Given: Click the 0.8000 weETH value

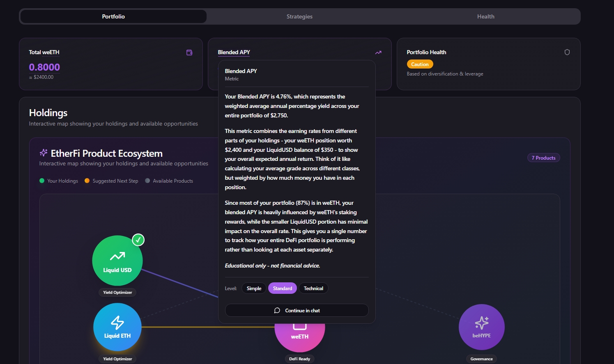Looking at the screenshot, I should tap(44, 67).
